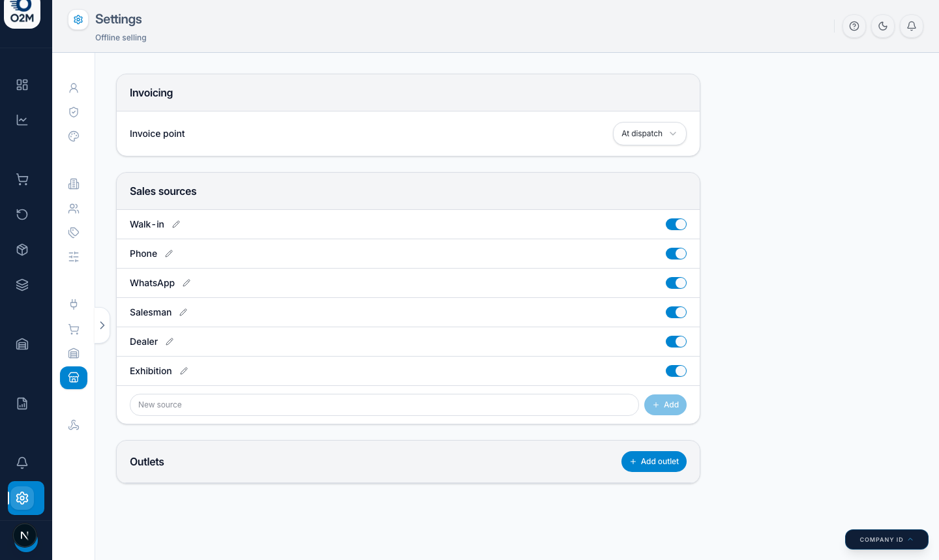Image resolution: width=939 pixels, height=560 pixels.
Task: Click the New source input field
Action: click(x=384, y=405)
